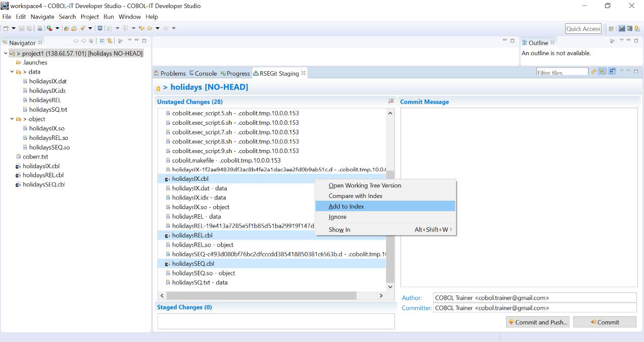The height and width of the screenshot is (342, 644).
Task: Click the Link with Editor icon in Navigator
Action: coord(110,41)
